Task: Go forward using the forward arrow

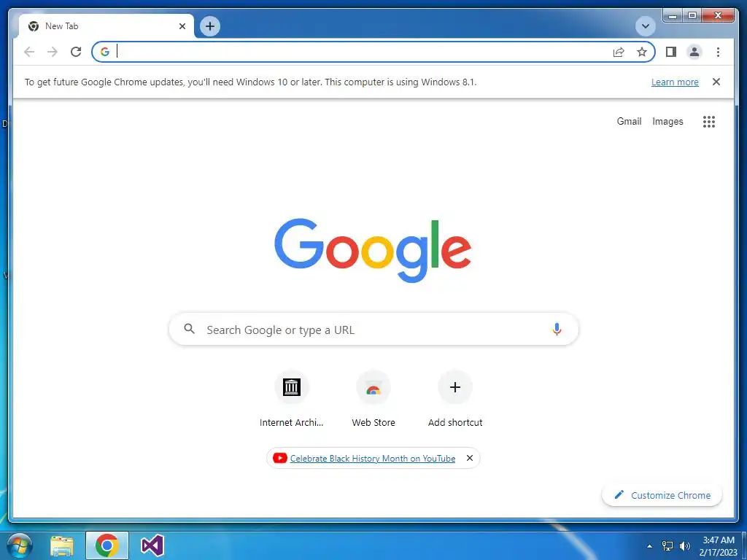Action: pos(53,52)
